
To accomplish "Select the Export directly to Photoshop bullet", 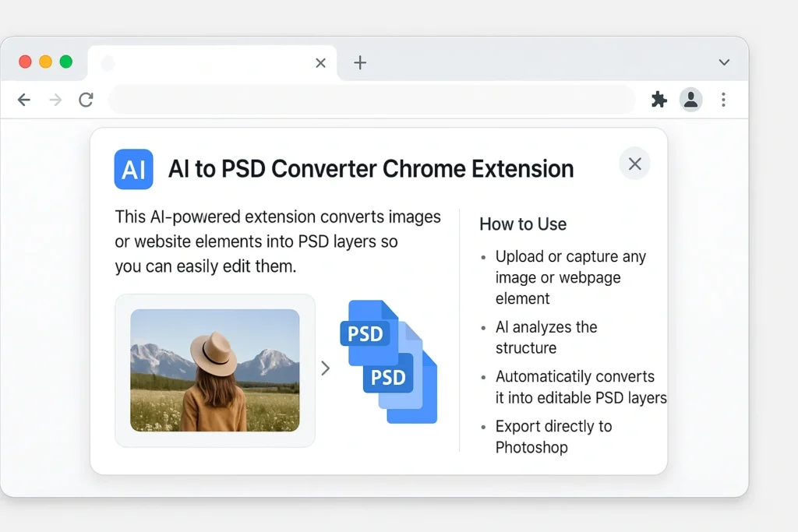I will point(553,436).
